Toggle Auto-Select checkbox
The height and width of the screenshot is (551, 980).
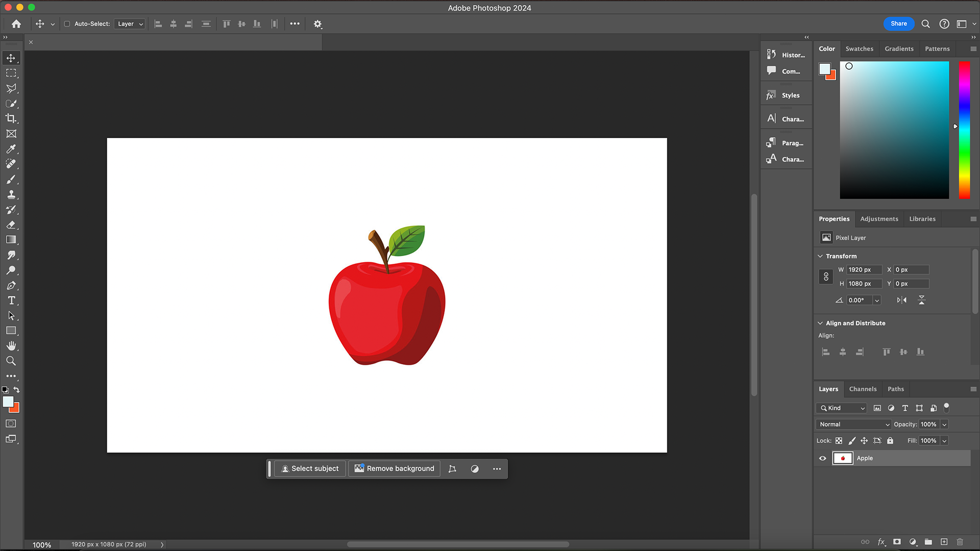(x=67, y=23)
